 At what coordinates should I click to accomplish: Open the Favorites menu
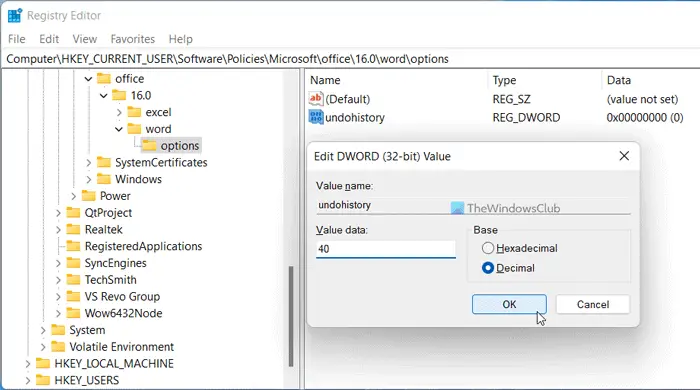point(133,39)
